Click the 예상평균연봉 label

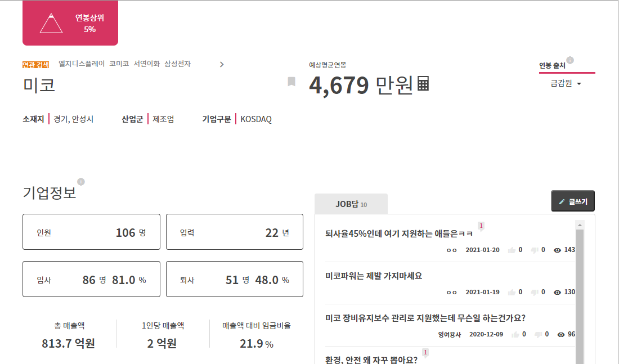click(x=328, y=65)
